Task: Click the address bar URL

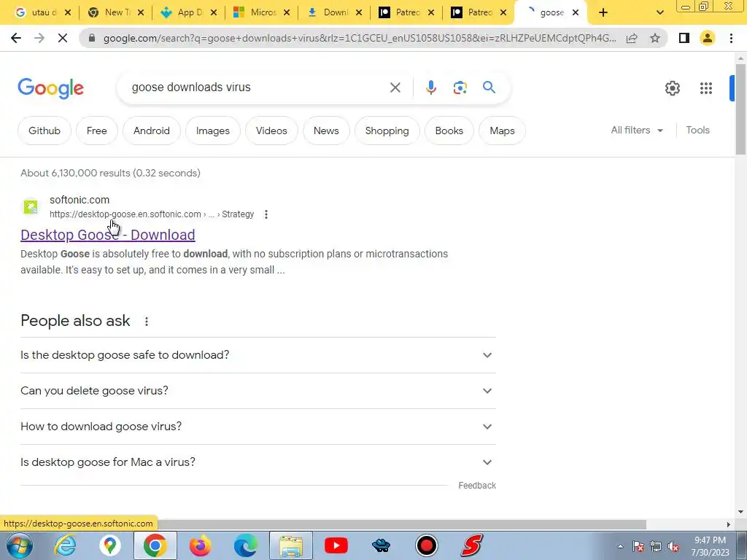Action: (360, 38)
